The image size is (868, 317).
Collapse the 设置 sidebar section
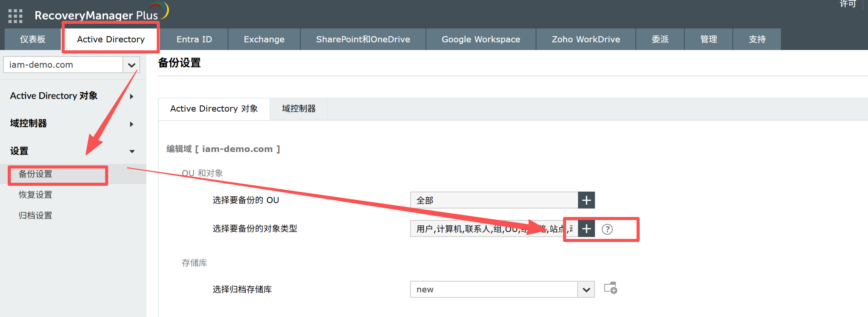(x=132, y=151)
